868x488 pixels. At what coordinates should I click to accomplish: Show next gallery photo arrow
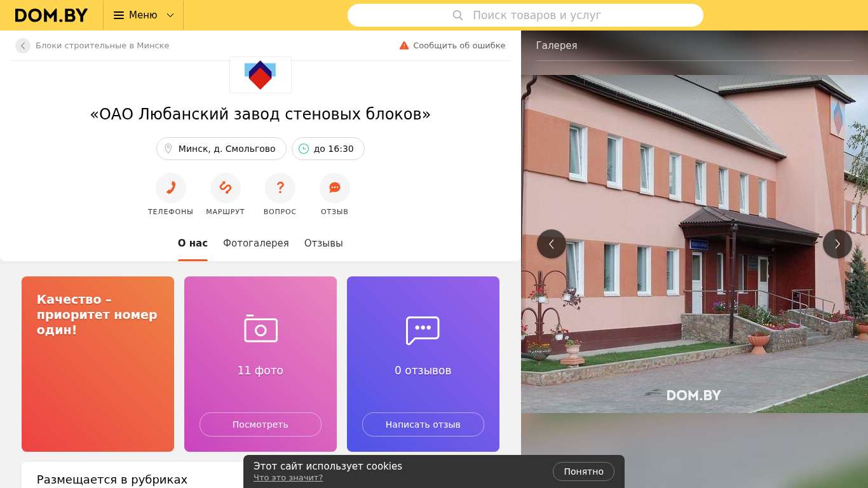coord(837,244)
